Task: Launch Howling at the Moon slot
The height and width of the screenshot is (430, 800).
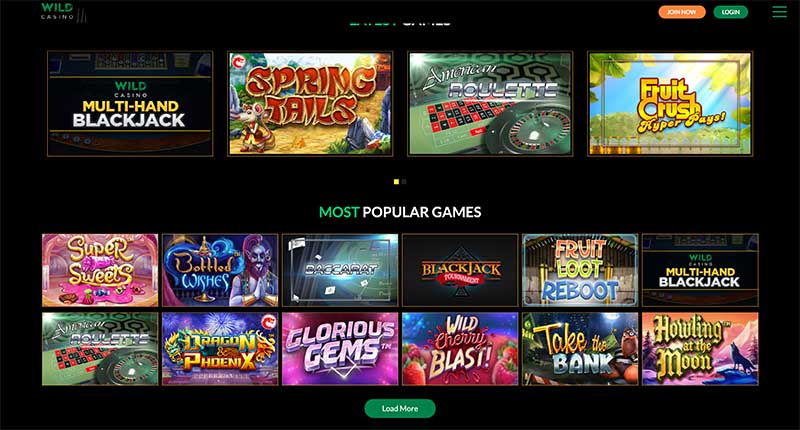Action: coord(700,349)
